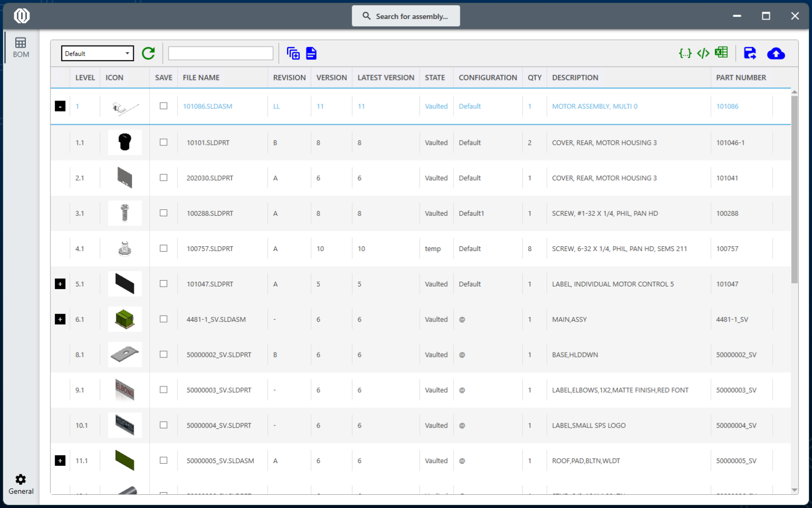Open the Default configuration dropdown
The image size is (812, 508).
coord(97,53)
